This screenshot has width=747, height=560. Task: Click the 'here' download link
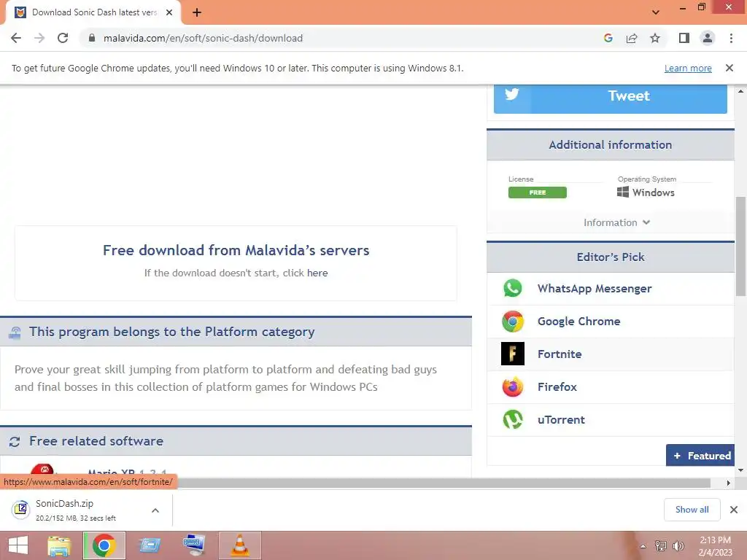(317, 273)
